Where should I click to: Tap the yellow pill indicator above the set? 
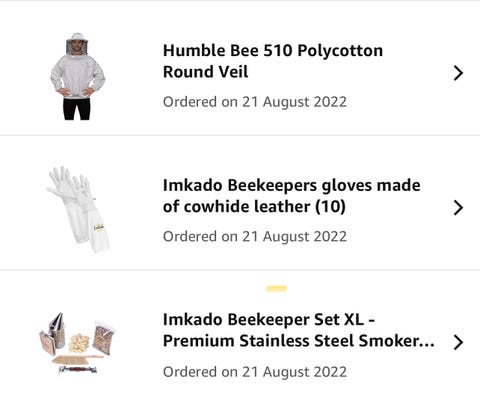(x=276, y=288)
